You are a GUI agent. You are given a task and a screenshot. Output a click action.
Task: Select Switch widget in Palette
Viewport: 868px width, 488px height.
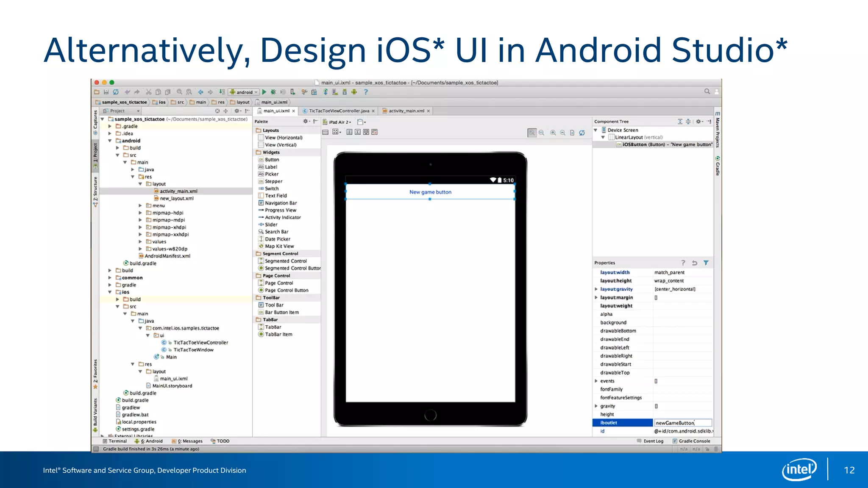[x=269, y=189]
